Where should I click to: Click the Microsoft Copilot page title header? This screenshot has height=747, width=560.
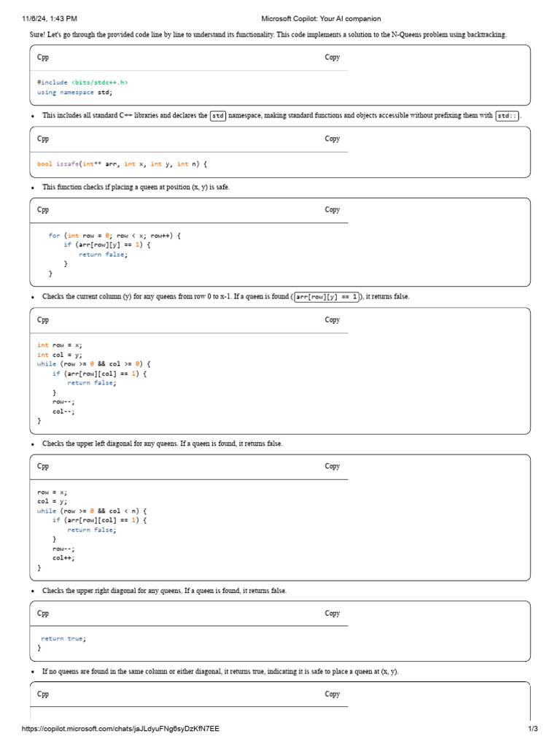pos(321,18)
